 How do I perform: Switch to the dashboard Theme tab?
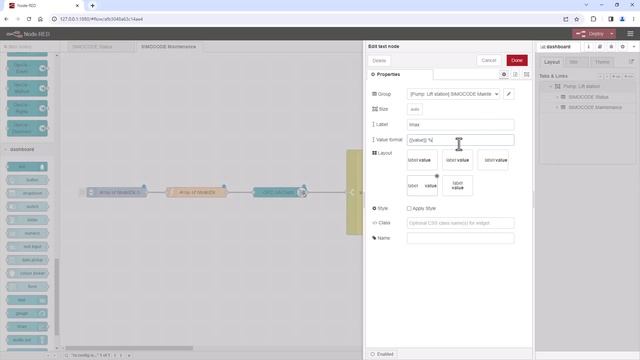click(x=602, y=62)
